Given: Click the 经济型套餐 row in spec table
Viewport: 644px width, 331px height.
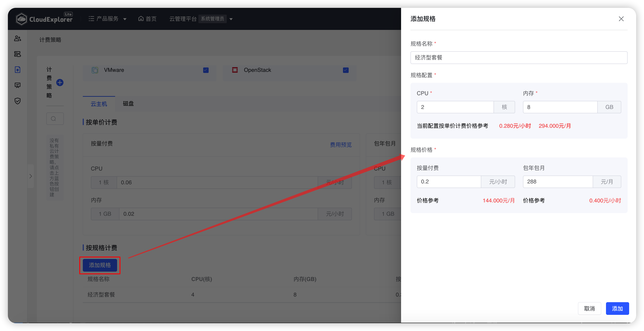Looking at the screenshot, I should coord(242,295).
